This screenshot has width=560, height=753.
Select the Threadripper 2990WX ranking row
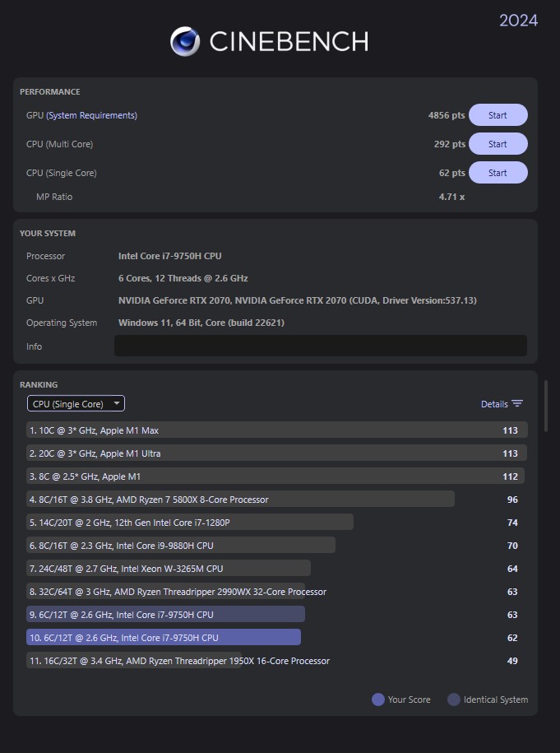coord(178,591)
